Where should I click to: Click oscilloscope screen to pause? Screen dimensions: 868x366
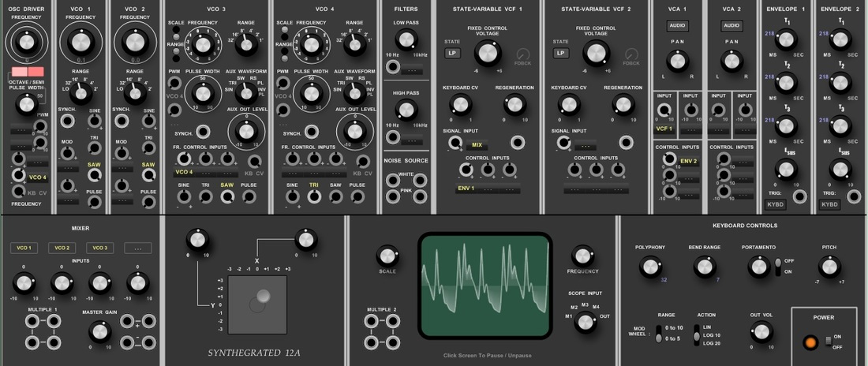[485, 286]
